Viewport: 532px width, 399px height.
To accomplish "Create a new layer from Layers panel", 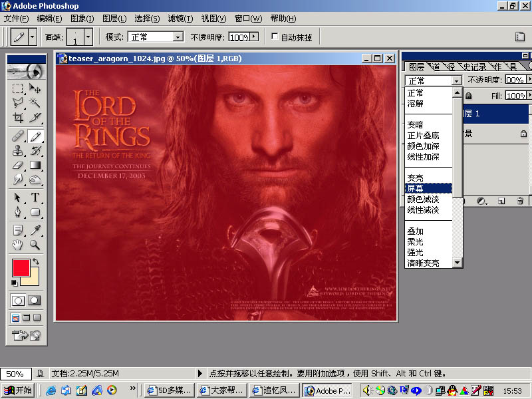I will [x=501, y=201].
